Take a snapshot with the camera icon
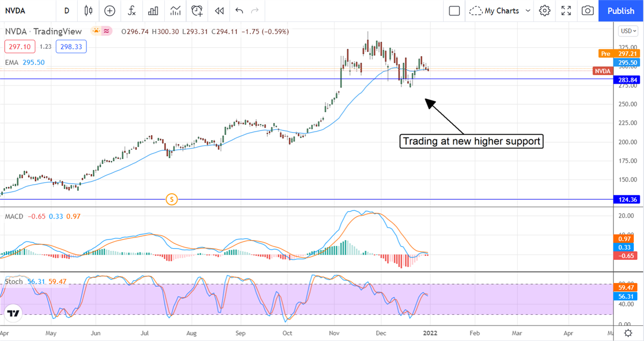This screenshot has width=644, height=341. pos(588,11)
